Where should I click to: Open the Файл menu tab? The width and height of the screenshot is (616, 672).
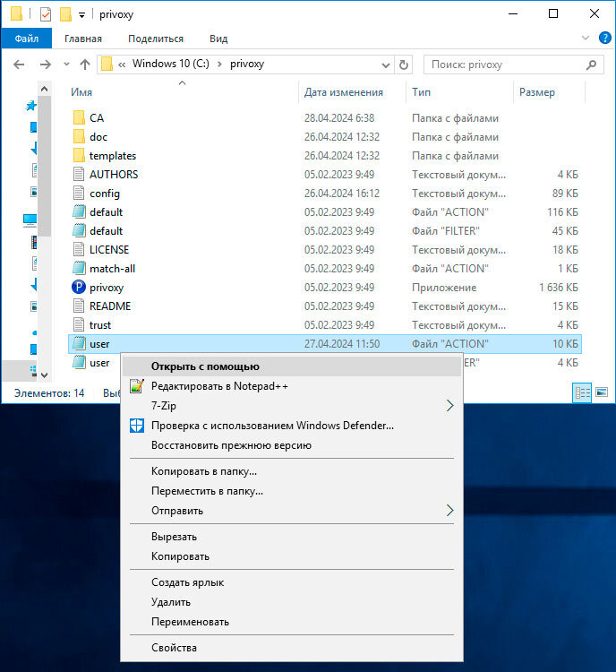click(27, 39)
